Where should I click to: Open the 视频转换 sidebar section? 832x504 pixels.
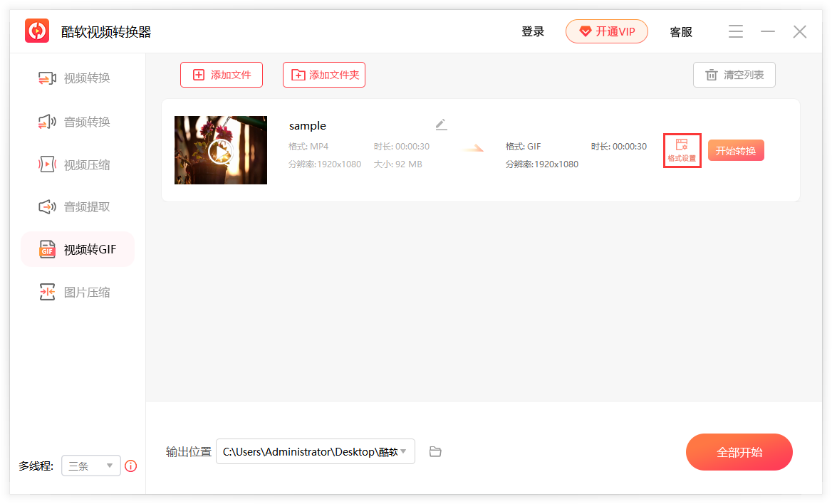coord(74,78)
